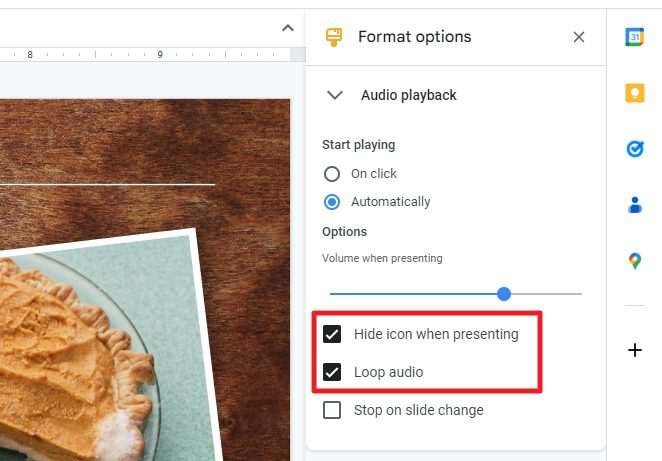Collapse the Audio playback section

pos(335,95)
